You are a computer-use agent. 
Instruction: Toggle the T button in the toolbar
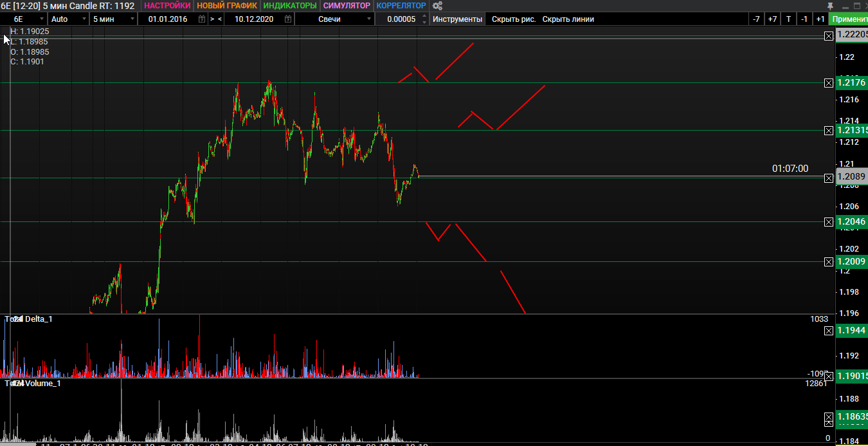(788, 19)
